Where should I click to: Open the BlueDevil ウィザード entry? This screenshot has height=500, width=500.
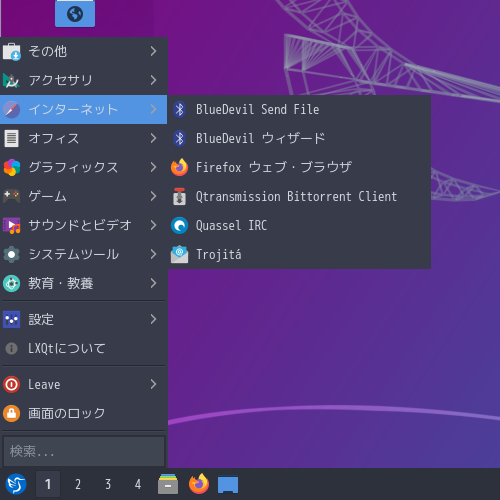[299, 138]
